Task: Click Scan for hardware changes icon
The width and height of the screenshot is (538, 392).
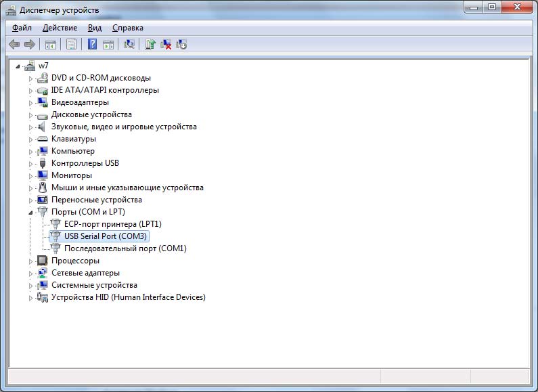Action: [129, 44]
